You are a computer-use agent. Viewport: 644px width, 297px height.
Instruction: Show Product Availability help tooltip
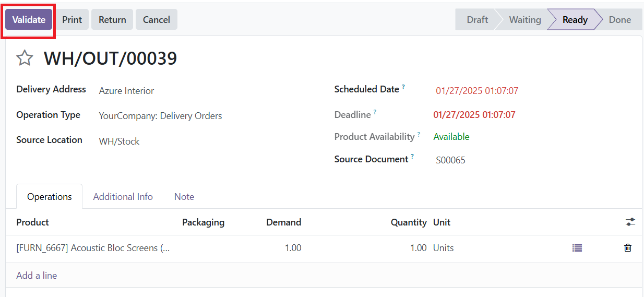point(419,134)
